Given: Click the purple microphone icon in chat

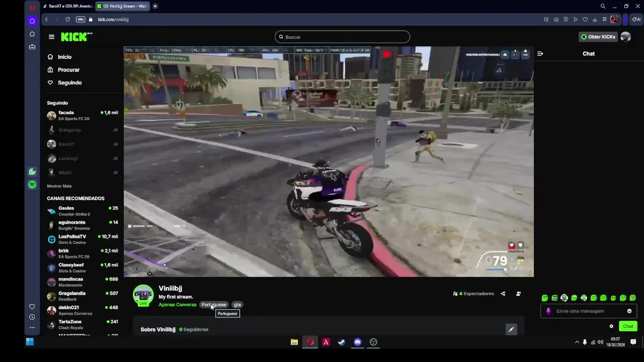Looking at the screenshot, I should point(548,311).
